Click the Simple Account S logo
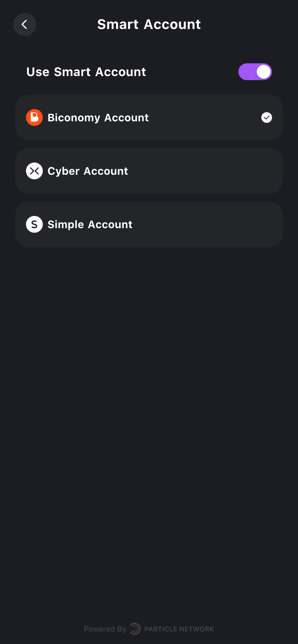This screenshot has width=298, height=644. [34, 224]
